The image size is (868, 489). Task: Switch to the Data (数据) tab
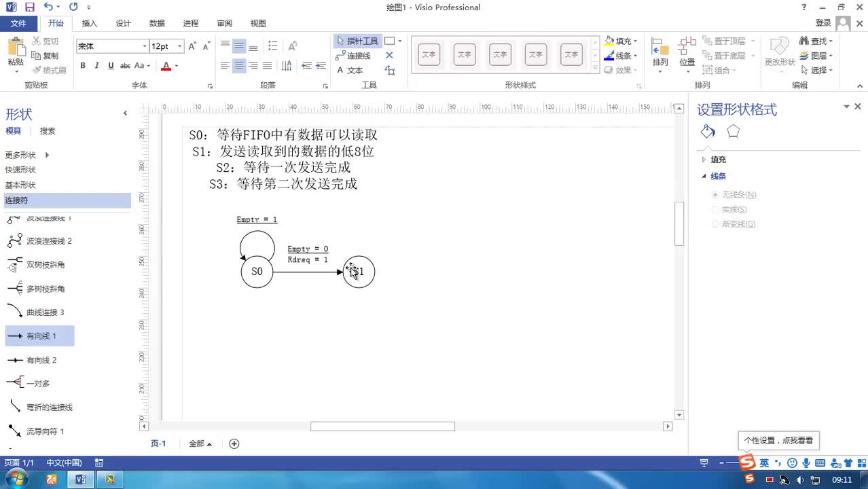click(157, 23)
